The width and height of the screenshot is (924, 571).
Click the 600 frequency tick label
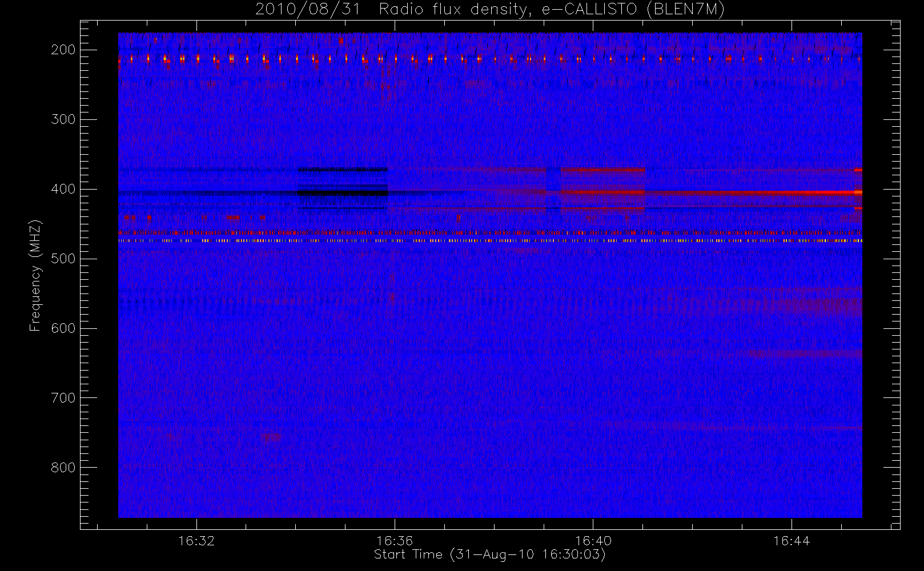(63, 328)
